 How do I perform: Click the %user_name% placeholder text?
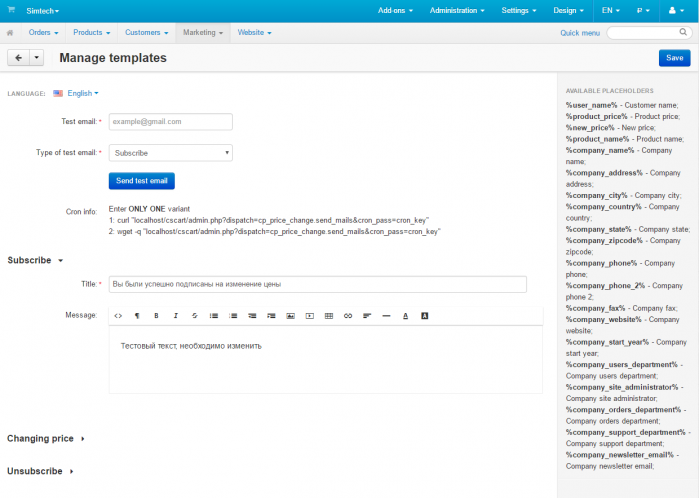tap(592, 105)
